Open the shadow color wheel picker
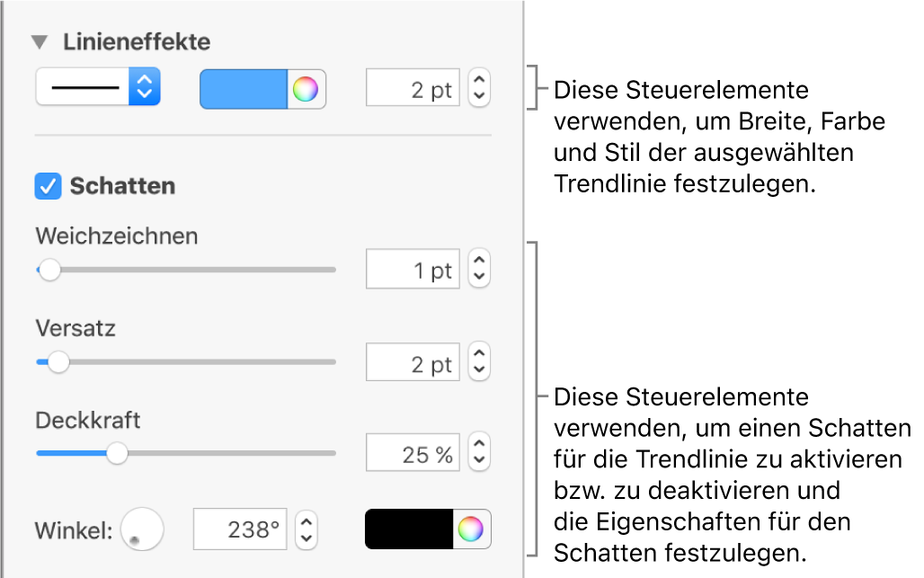 tap(471, 529)
